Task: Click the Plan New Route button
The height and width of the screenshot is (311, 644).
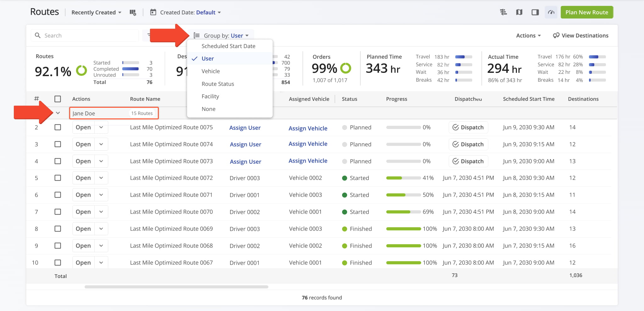Action: click(586, 12)
